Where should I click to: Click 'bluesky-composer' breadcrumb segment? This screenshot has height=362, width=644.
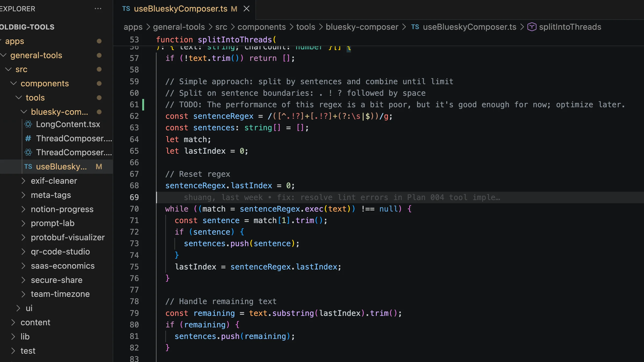[362, 27]
